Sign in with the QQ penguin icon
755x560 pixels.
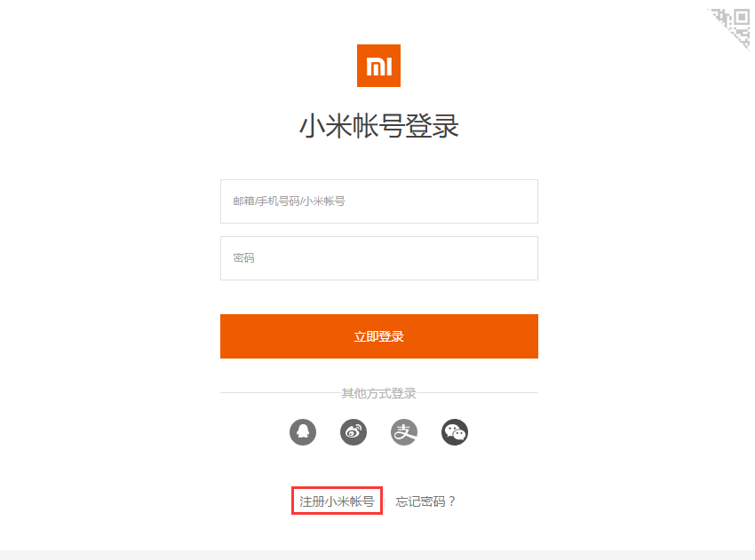coord(303,432)
